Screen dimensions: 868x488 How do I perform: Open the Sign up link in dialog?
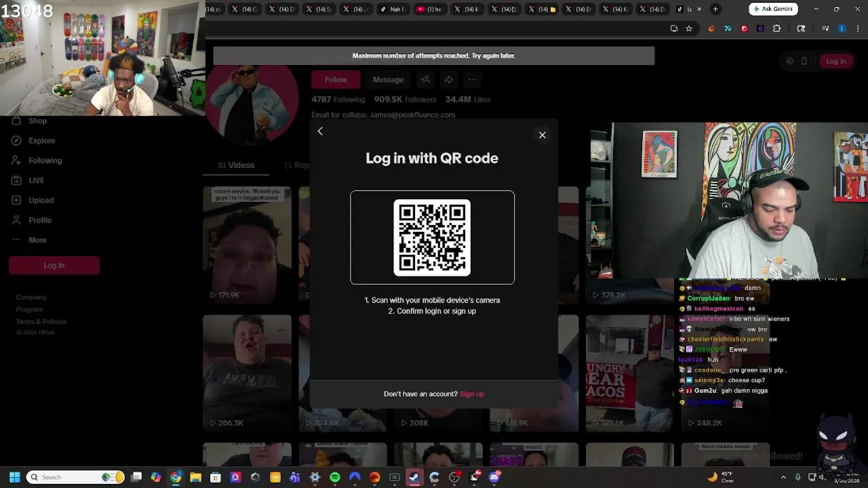click(472, 394)
